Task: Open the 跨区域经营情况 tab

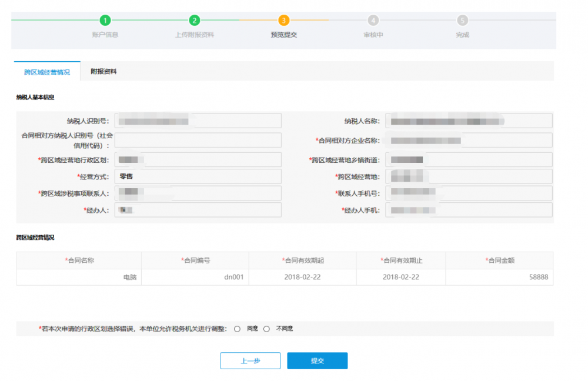Action: pyautogui.click(x=47, y=72)
